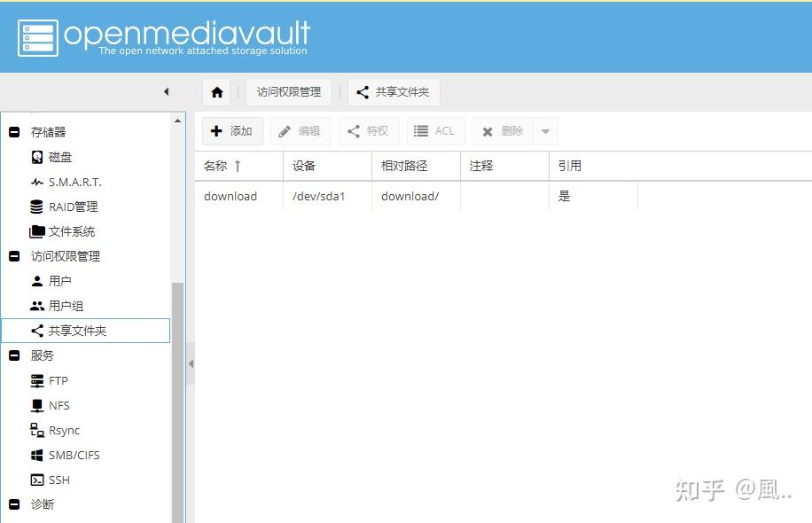Select the 共享文件夹 breadcrumb tab
Screen dimensions: 812x523
coord(394,91)
